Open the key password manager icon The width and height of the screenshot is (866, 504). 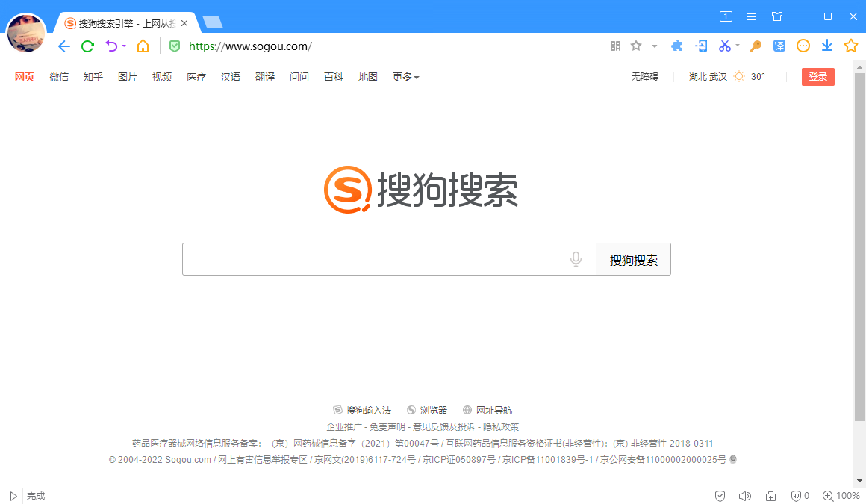click(x=756, y=46)
